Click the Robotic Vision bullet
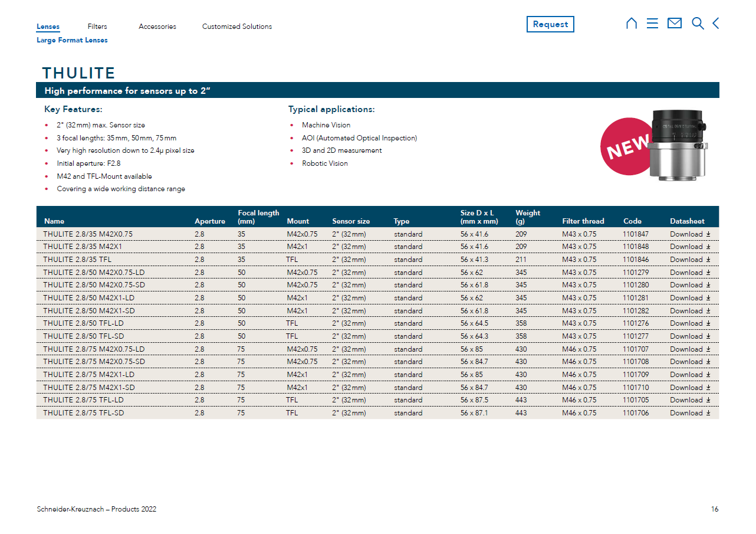 (325, 163)
